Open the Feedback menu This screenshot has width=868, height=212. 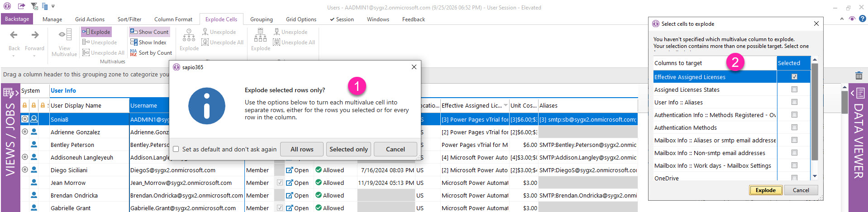(414, 19)
